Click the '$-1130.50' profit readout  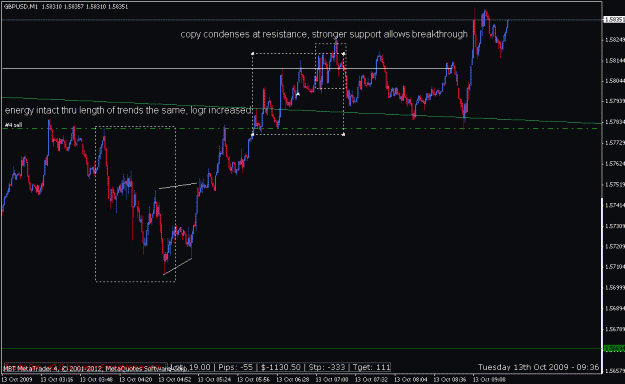[281, 367]
